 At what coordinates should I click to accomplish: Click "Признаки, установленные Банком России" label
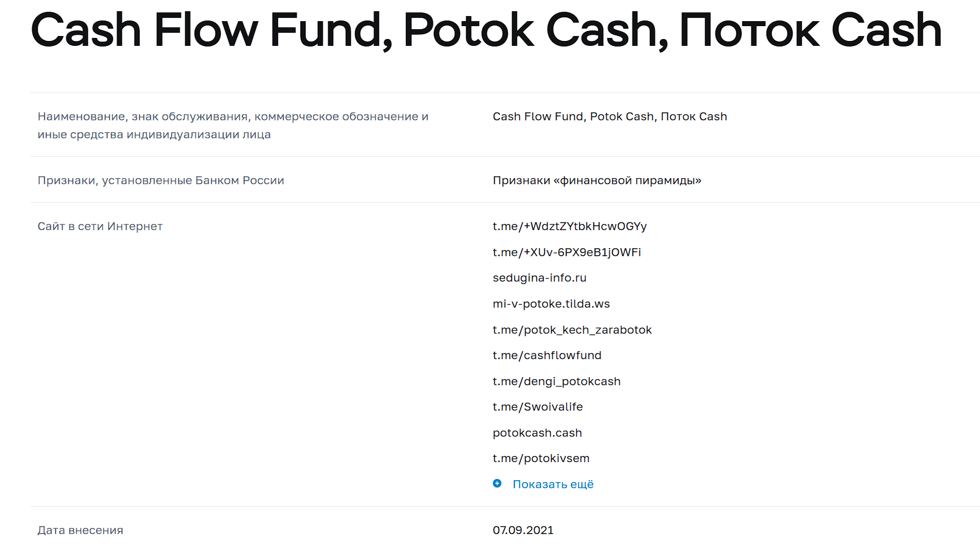pos(161,181)
